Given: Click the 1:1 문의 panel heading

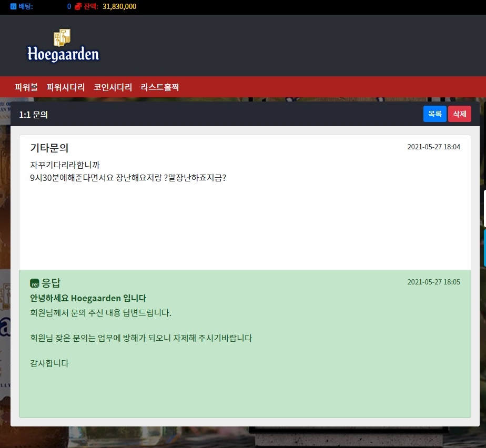Looking at the screenshot, I should pos(34,115).
